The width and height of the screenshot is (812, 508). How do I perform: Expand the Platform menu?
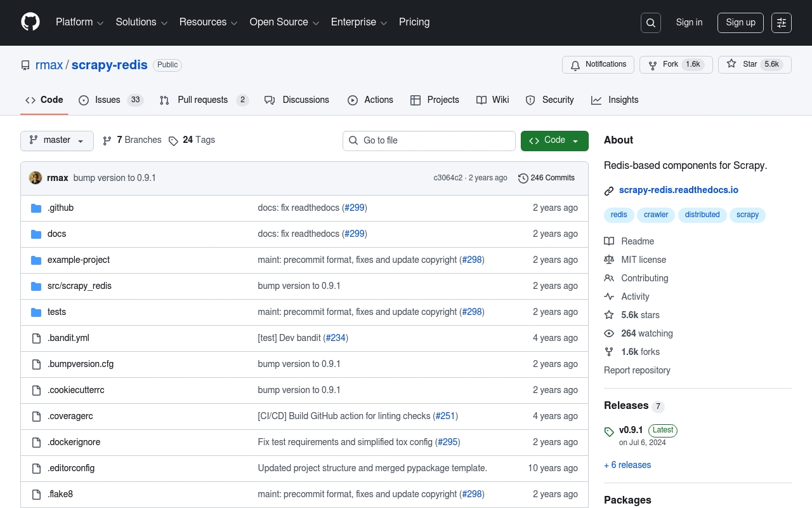click(x=79, y=22)
